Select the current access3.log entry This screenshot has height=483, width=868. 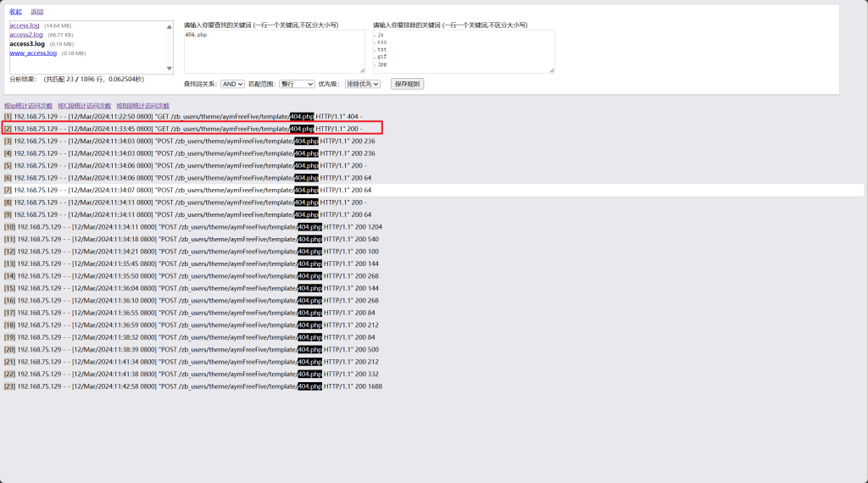click(x=27, y=44)
